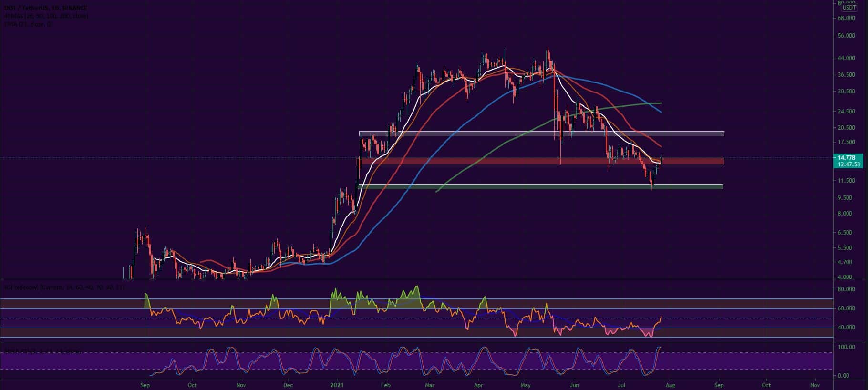
Task: Click the Sep label at left of time axis
Action: click(x=145, y=385)
